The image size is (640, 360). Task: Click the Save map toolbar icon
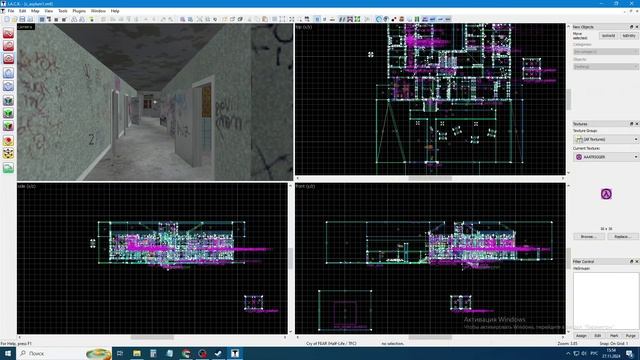point(22,19)
